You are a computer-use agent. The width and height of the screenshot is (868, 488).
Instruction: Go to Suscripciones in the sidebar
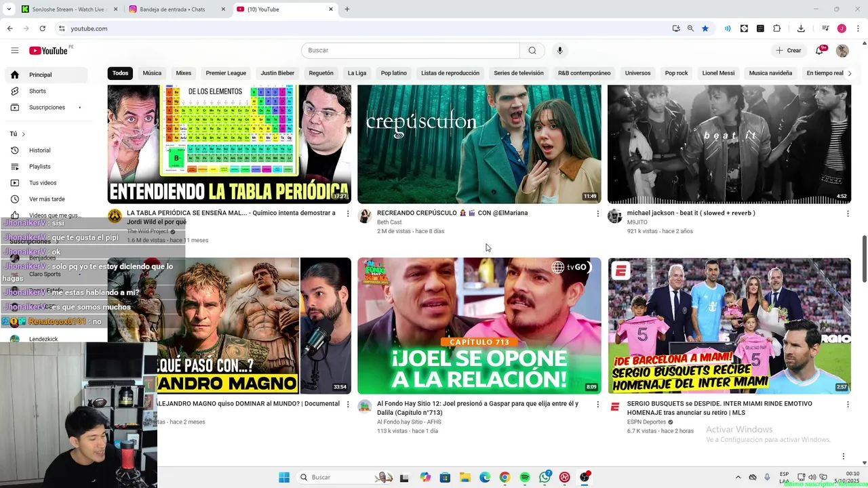(x=46, y=107)
